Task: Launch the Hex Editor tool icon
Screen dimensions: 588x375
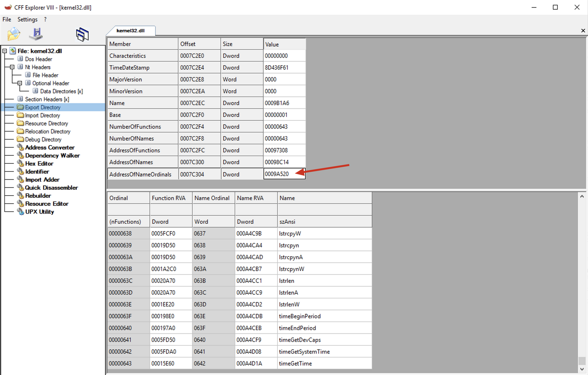Action: pyautogui.click(x=21, y=163)
